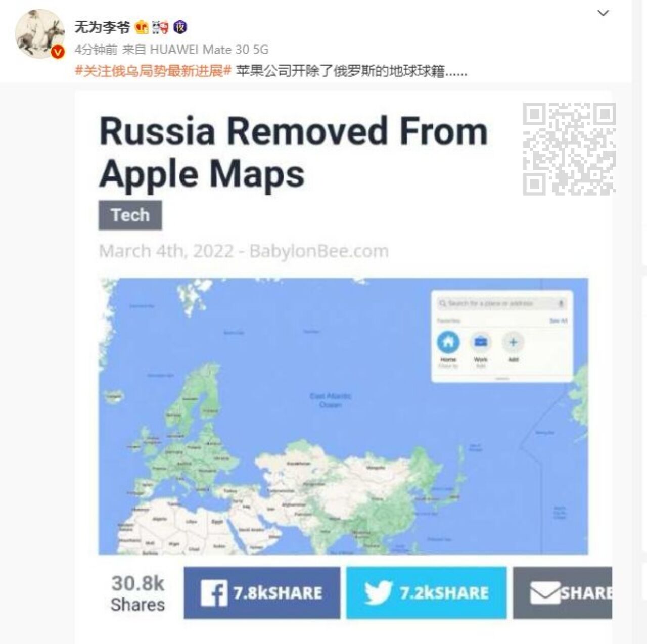Click the QR code image
Viewport: 647px width, 644px height.
[569, 149]
